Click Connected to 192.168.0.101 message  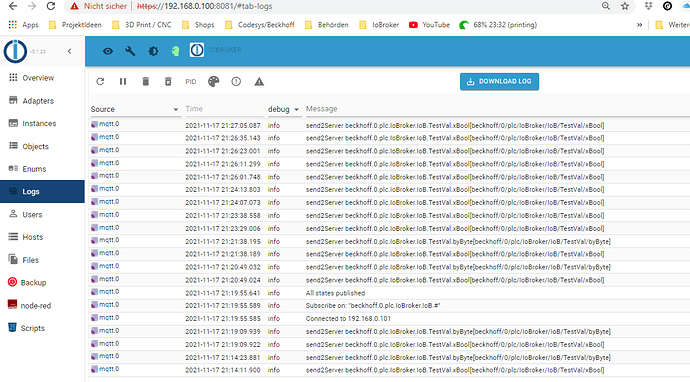click(348, 319)
